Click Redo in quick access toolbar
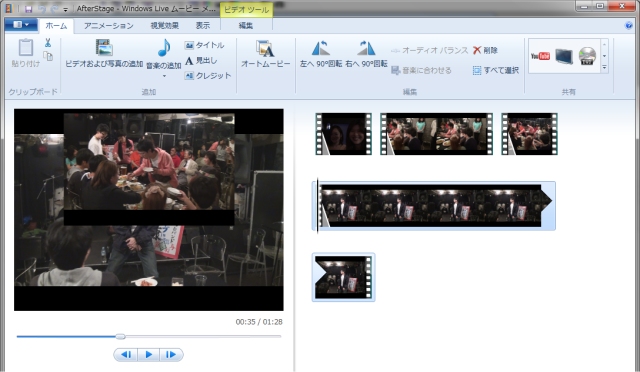This screenshot has width=640, height=372. (54, 9)
